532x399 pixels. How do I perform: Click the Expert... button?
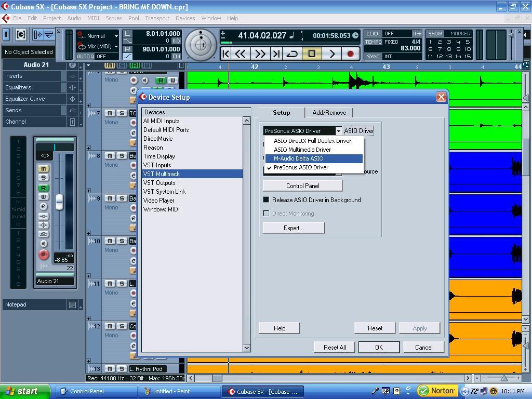[294, 228]
